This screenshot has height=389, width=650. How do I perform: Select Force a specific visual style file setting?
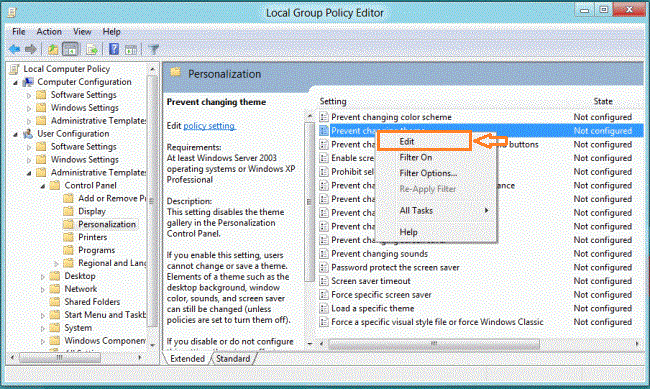click(437, 322)
